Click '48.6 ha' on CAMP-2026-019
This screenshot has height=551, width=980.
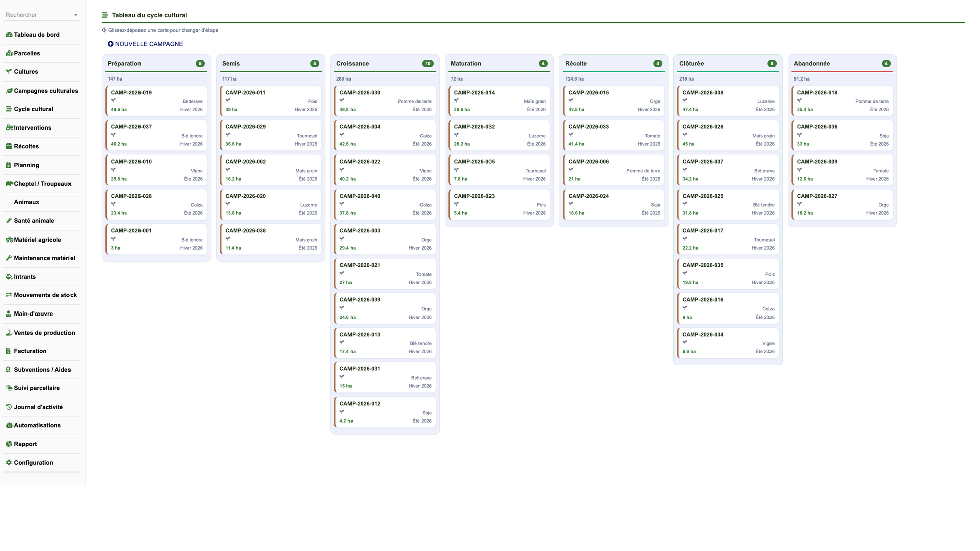(x=119, y=110)
